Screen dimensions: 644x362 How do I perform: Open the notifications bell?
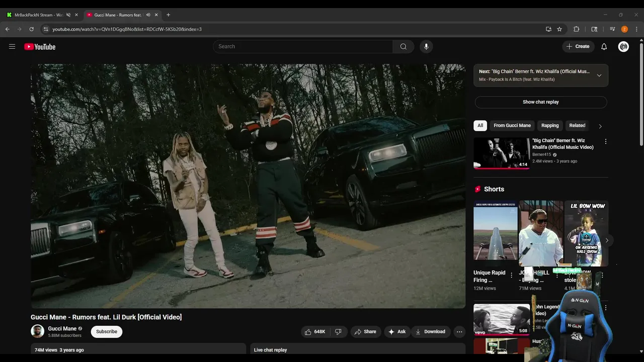coord(604,46)
